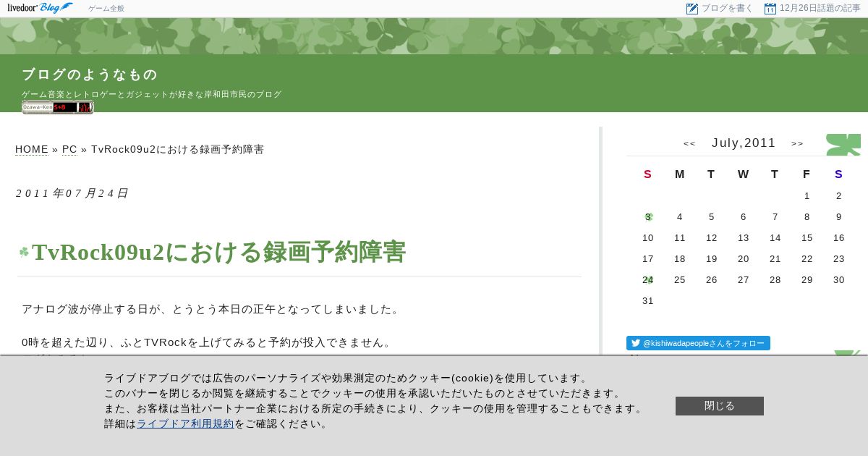Open article title TvRock09u2における録画予約障害
This screenshot has height=456, width=868.
[x=219, y=252]
